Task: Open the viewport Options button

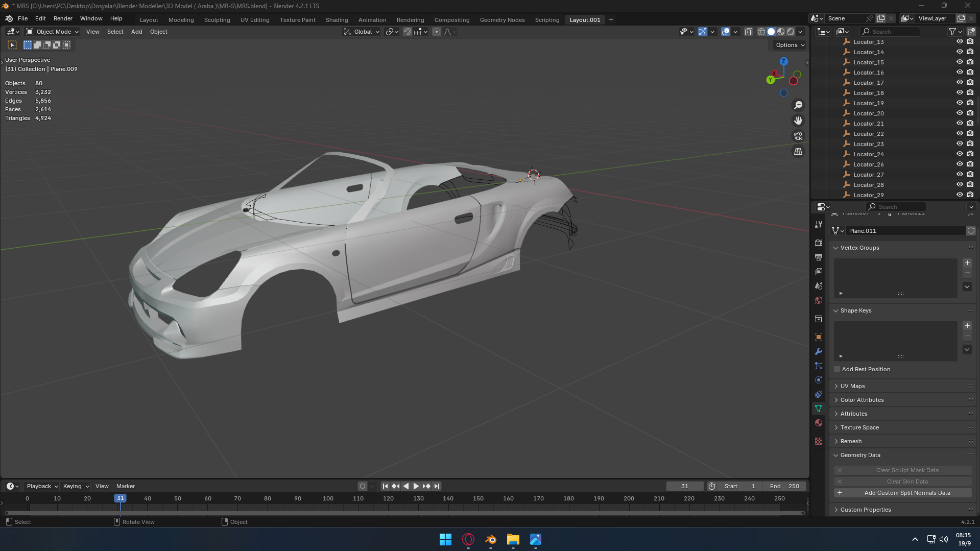Action: point(790,45)
